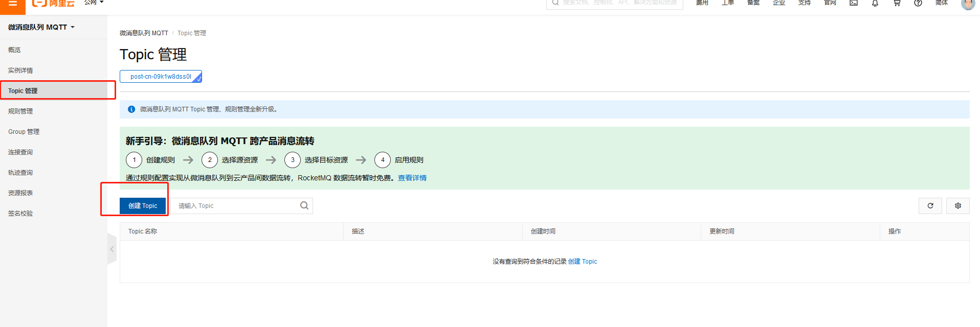Screen dimensions: 980x327
Task: Open 支持 in the top bar
Action: pos(805,3)
